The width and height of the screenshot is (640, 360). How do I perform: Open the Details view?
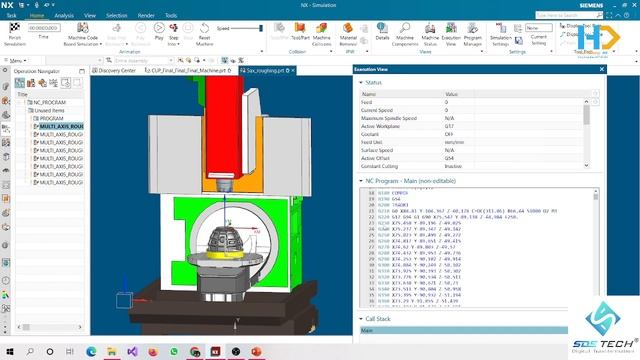(382, 31)
